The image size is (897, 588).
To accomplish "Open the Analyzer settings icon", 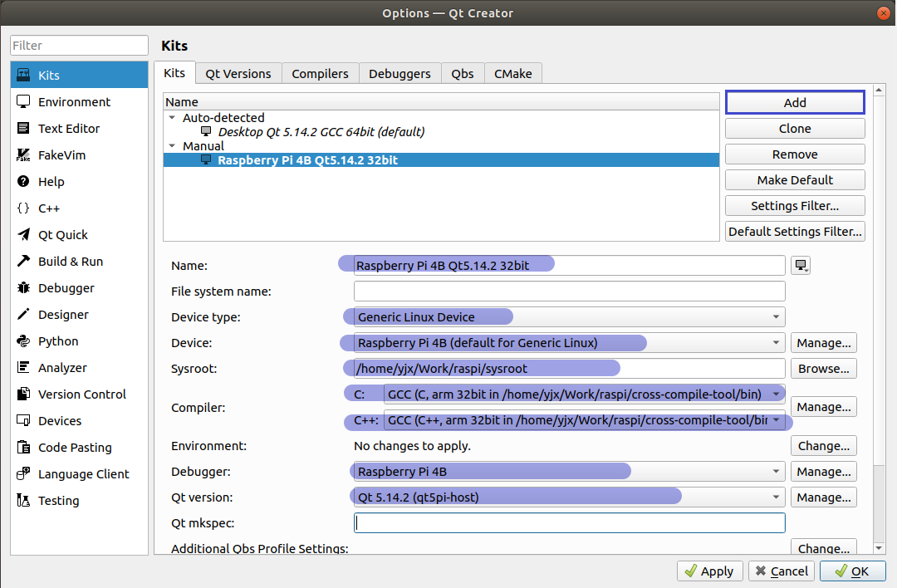I will (23, 368).
